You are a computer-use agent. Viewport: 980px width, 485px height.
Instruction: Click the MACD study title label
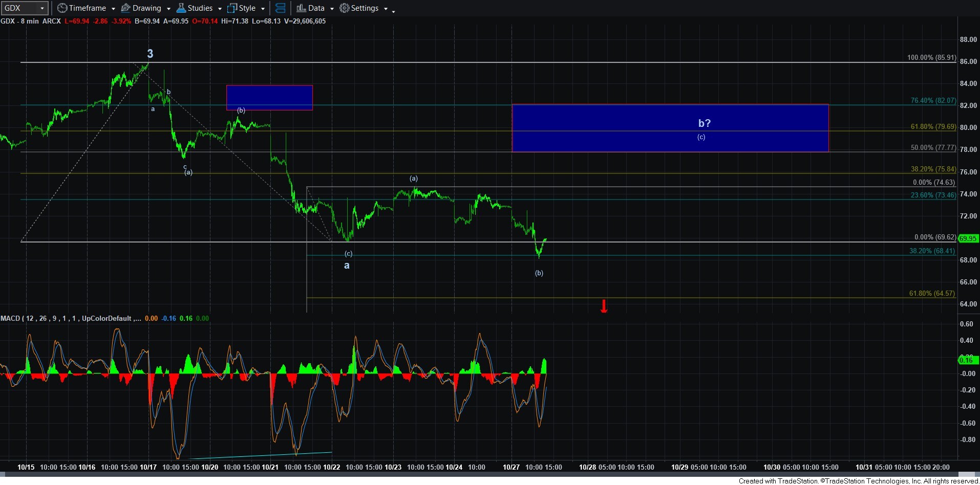(x=71, y=318)
